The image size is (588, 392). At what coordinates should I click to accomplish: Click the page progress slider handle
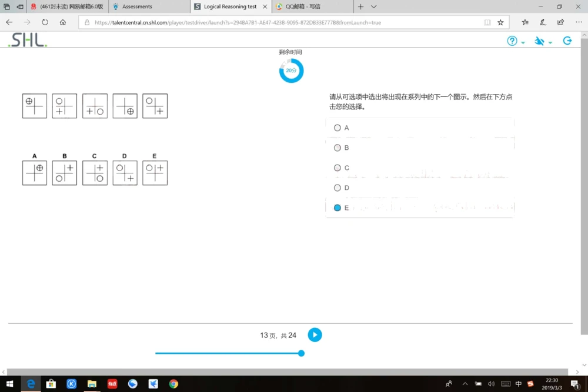(301, 353)
